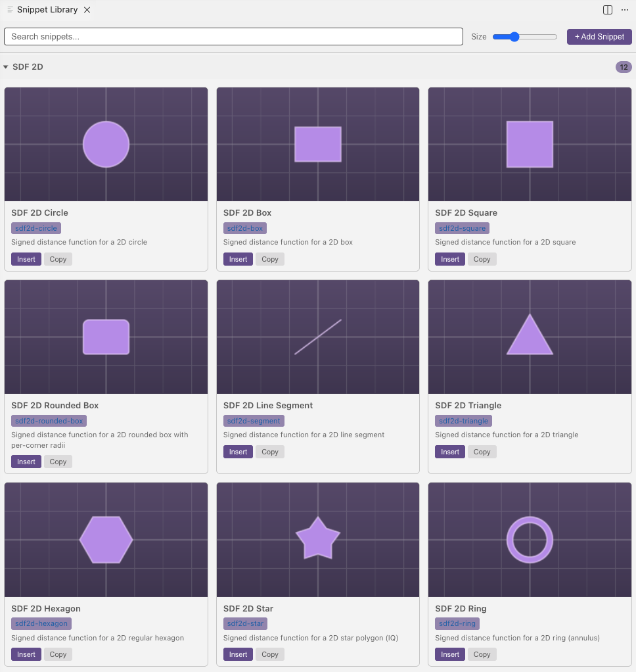Adjust the Size slider
This screenshot has height=672, width=636.
pos(525,37)
